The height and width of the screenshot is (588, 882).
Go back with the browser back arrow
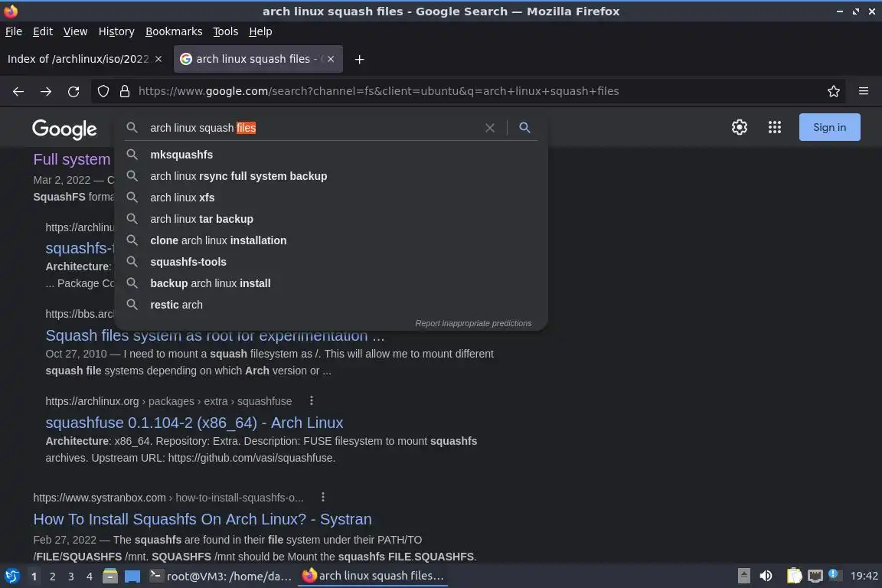tap(18, 91)
